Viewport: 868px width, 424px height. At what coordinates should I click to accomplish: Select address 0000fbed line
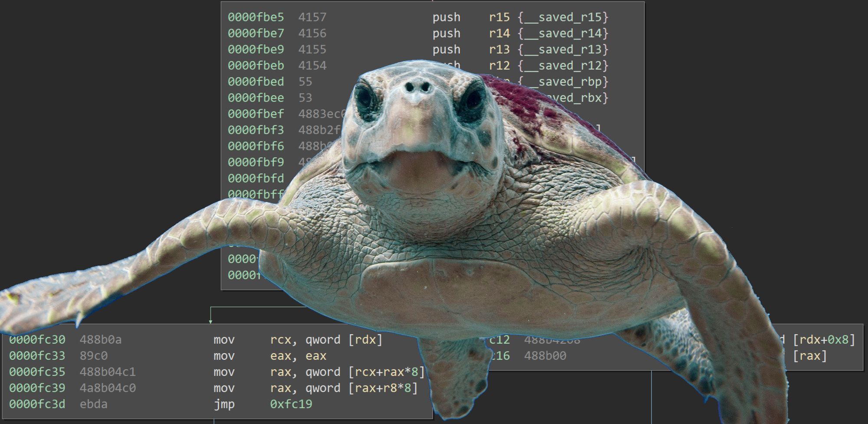pyautogui.click(x=256, y=82)
